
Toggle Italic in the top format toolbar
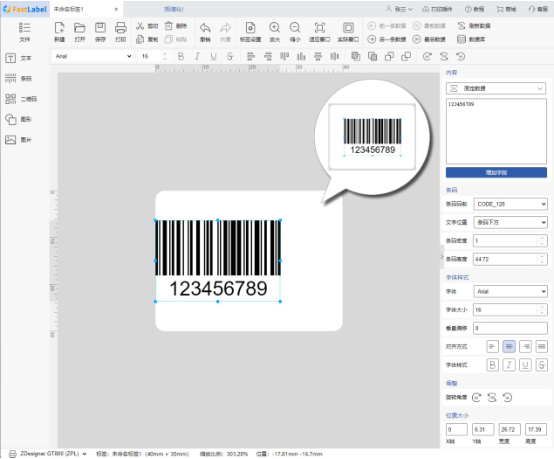(x=197, y=56)
